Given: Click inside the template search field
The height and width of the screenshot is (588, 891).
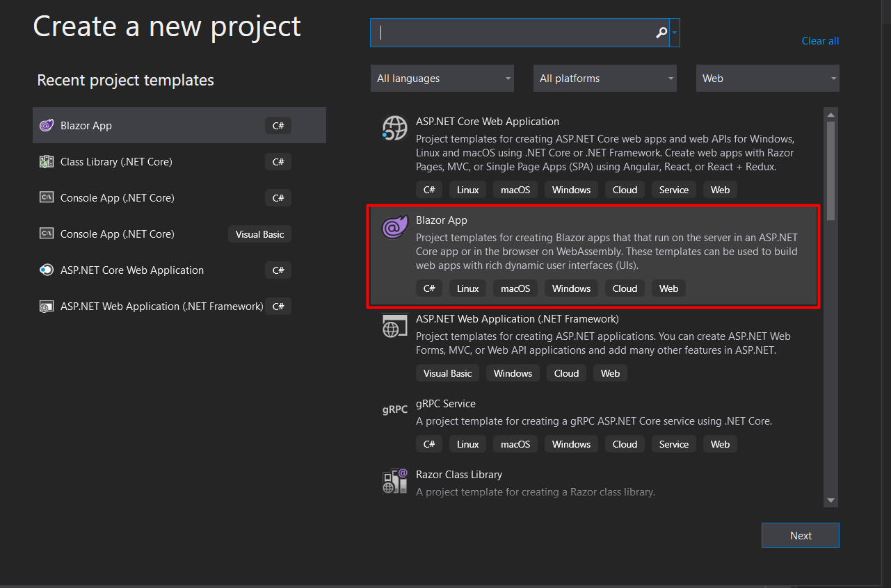Looking at the screenshot, I should pyautogui.click(x=515, y=32).
